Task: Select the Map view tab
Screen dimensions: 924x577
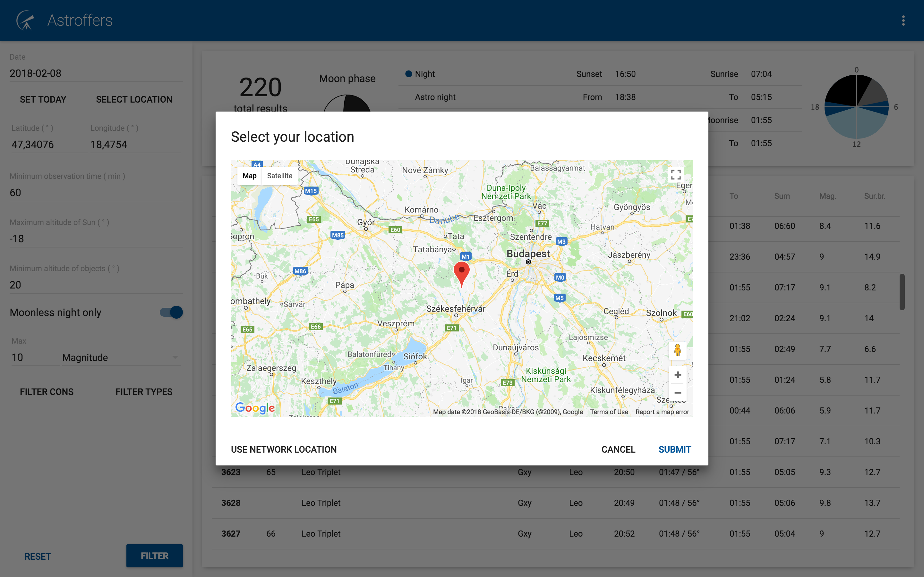Action: (x=249, y=176)
